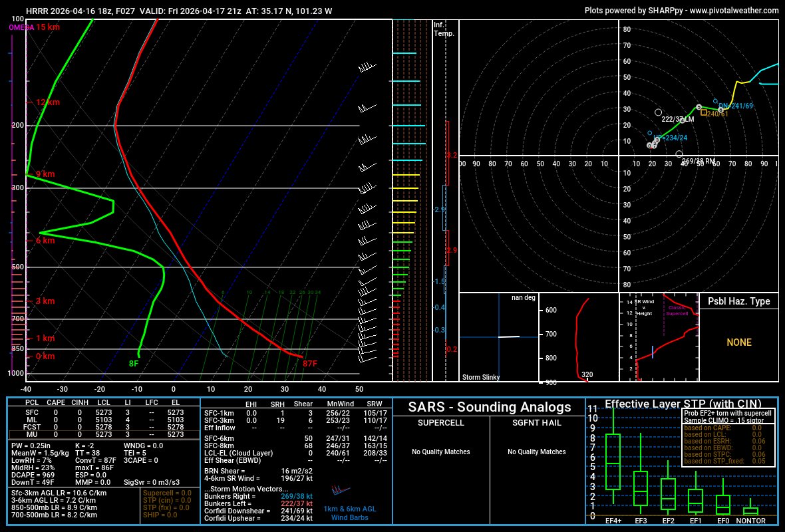Click the '222/37 LM' hodograph label
This screenshot has height=532, width=785.
(678, 119)
